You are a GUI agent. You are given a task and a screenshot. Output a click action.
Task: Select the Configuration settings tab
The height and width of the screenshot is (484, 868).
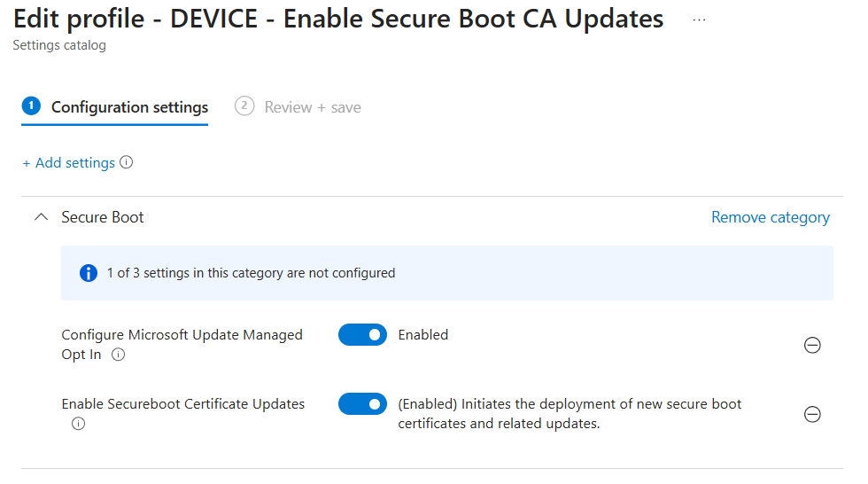click(x=129, y=107)
